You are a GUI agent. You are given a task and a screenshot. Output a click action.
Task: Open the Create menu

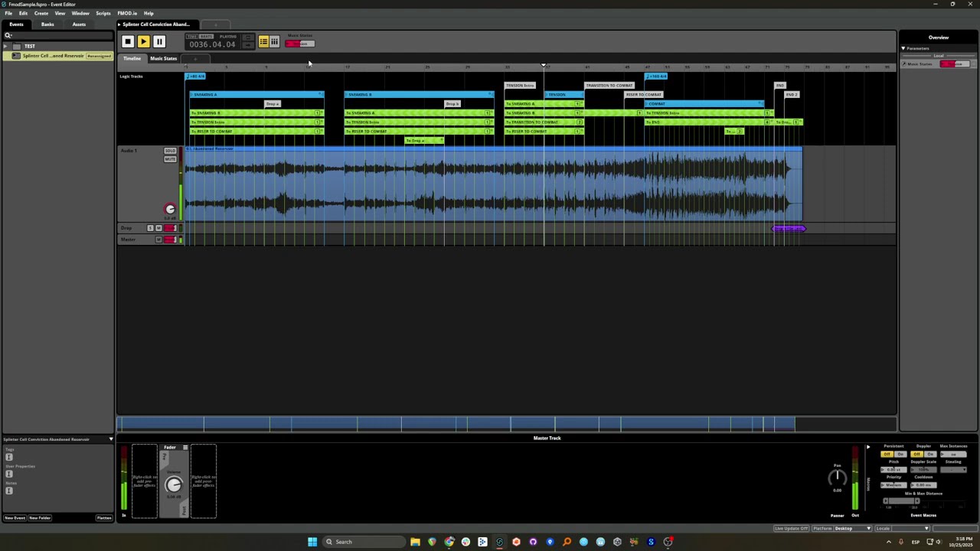pos(41,13)
